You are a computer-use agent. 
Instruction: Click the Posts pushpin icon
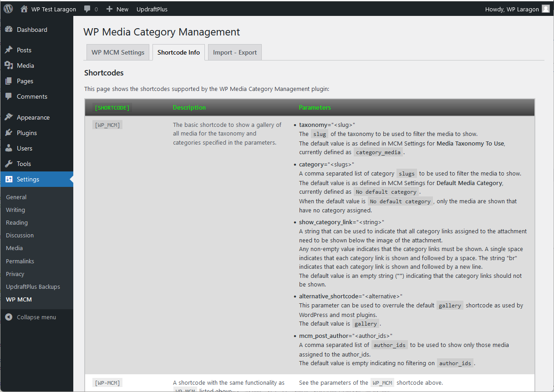[9, 50]
